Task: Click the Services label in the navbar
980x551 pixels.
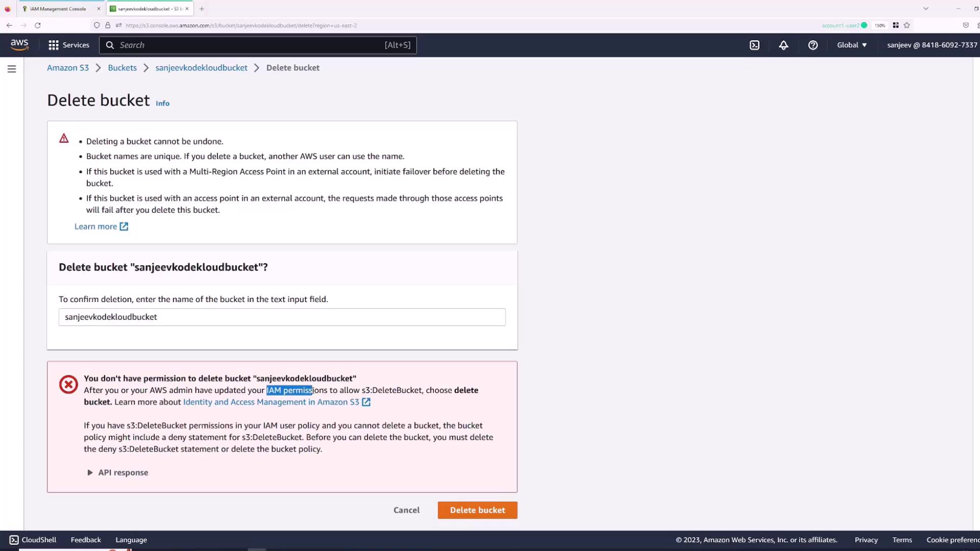Action: click(76, 45)
